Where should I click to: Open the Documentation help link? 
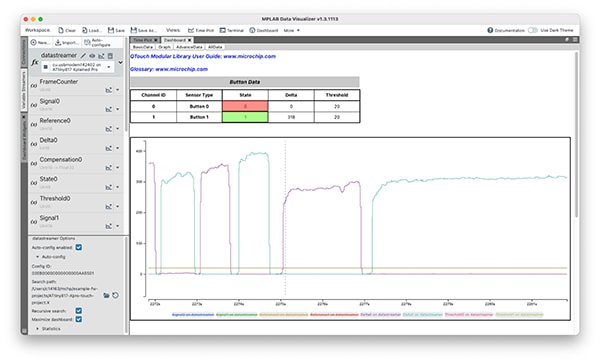505,30
